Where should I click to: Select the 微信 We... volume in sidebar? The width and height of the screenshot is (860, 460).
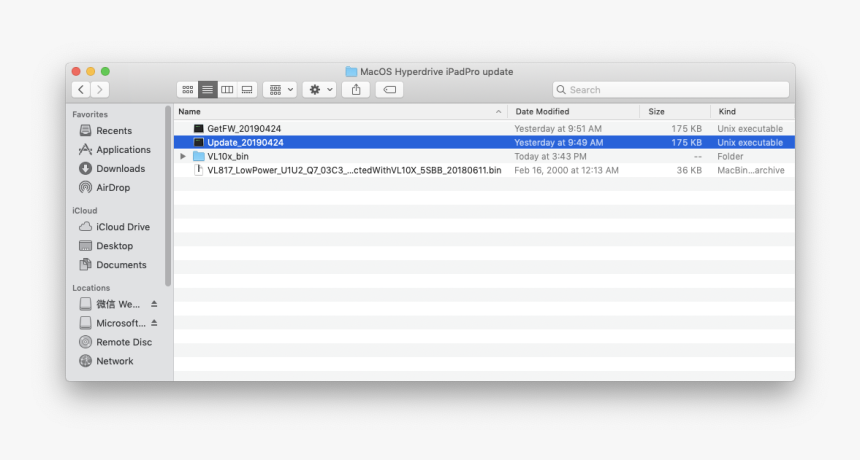(x=110, y=304)
